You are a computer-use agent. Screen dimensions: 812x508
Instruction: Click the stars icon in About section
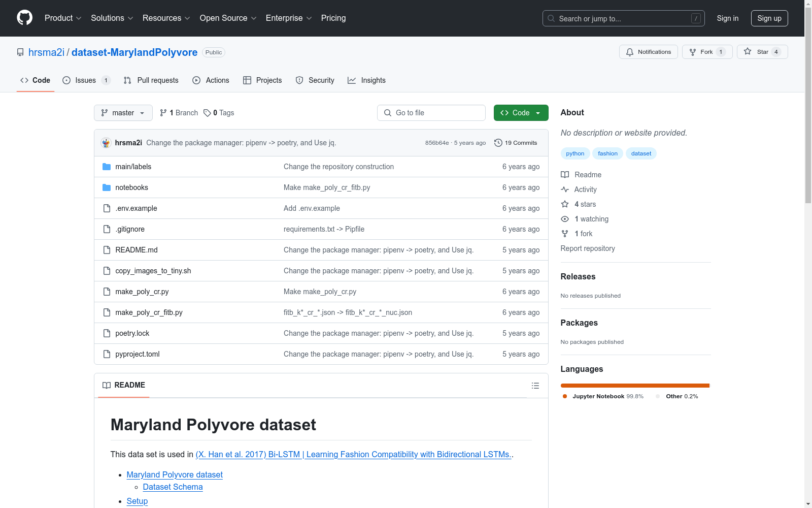click(x=565, y=204)
